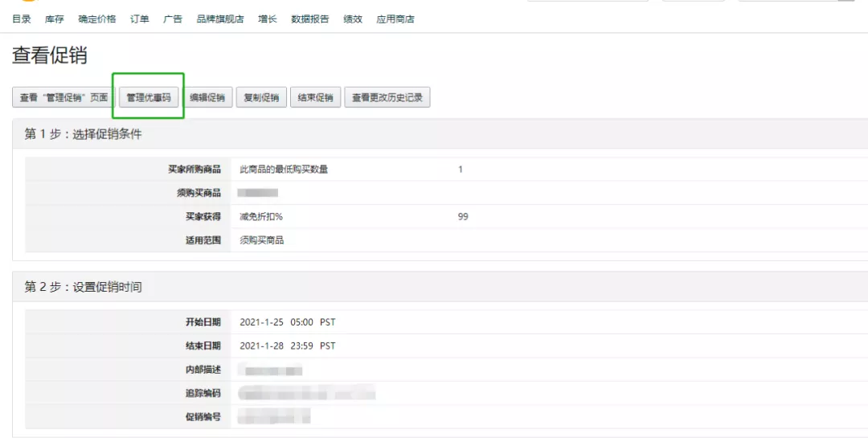Click the 适用范围 row label
Viewport: 868px width, 438px height.
click(x=203, y=240)
